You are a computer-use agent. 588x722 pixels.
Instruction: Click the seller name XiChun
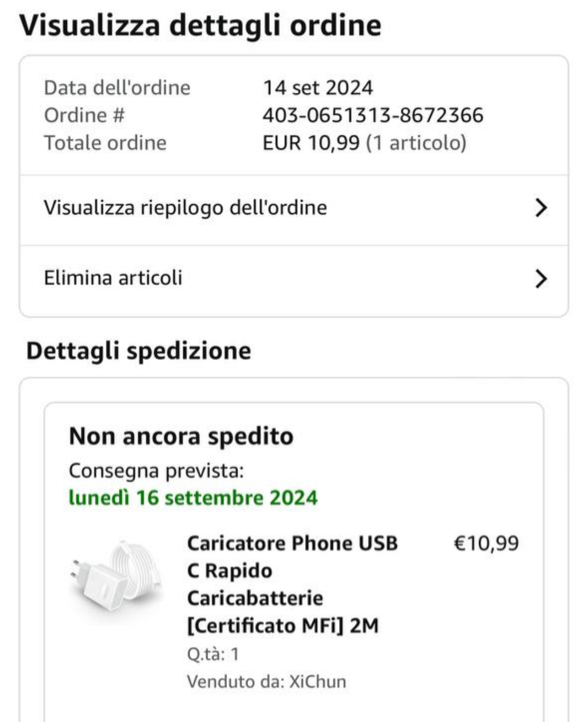click(x=318, y=681)
